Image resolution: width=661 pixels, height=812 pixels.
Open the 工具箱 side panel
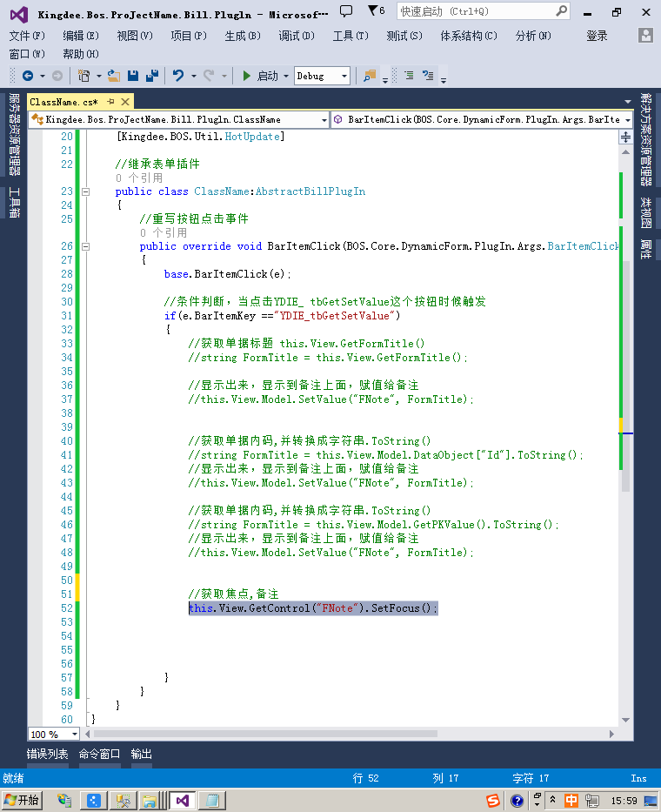pos(14,203)
